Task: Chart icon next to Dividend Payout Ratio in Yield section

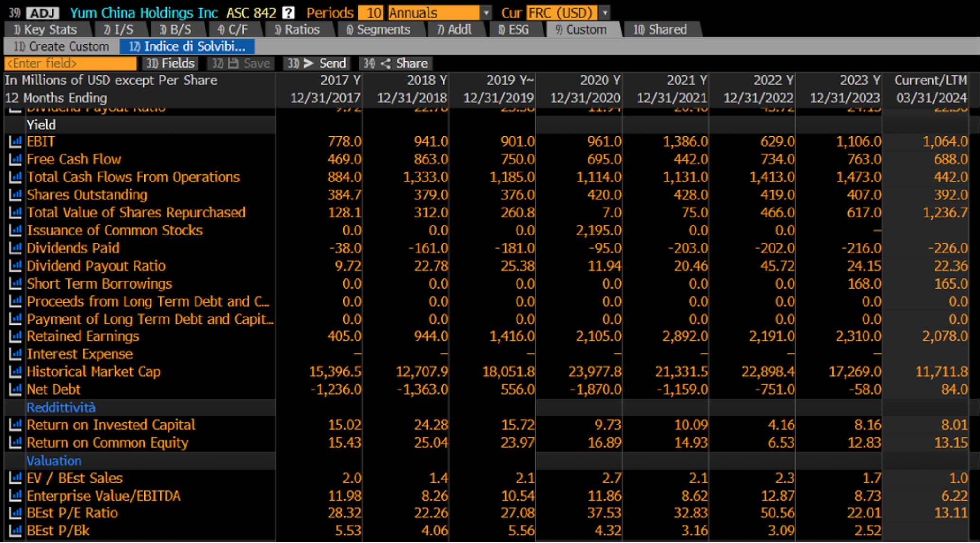Action: 15,266
